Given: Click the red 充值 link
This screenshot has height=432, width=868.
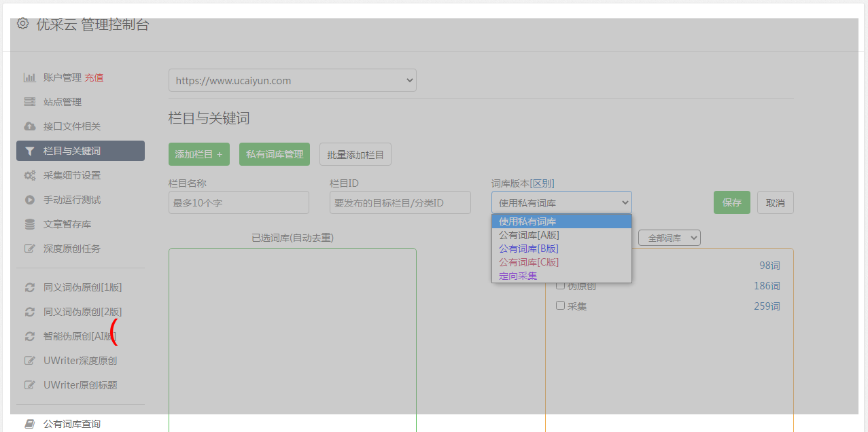Looking at the screenshot, I should tap(94, 77).
